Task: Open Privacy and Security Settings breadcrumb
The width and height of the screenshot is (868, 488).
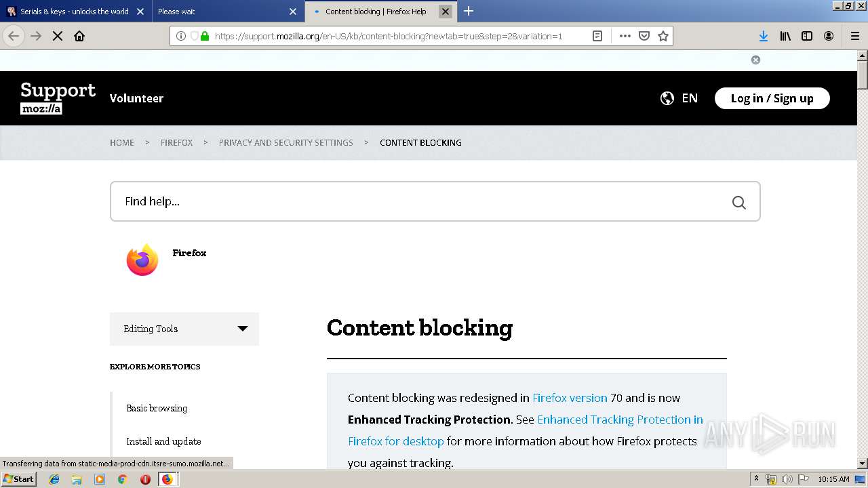Action: [x=286, y=142]
